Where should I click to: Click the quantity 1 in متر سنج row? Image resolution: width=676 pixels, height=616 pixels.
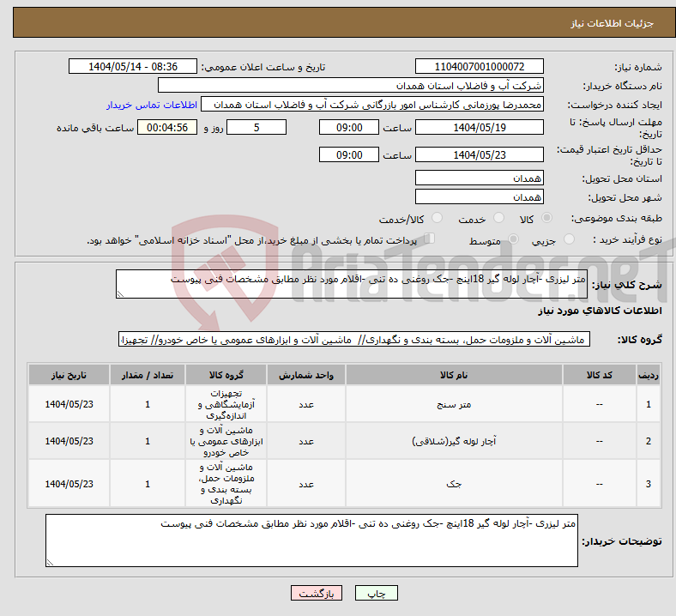(x=148, y=404)
